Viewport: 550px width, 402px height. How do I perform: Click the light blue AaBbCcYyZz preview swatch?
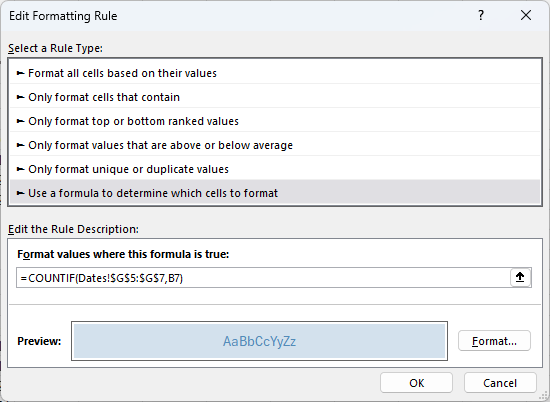tap(260, 341)
